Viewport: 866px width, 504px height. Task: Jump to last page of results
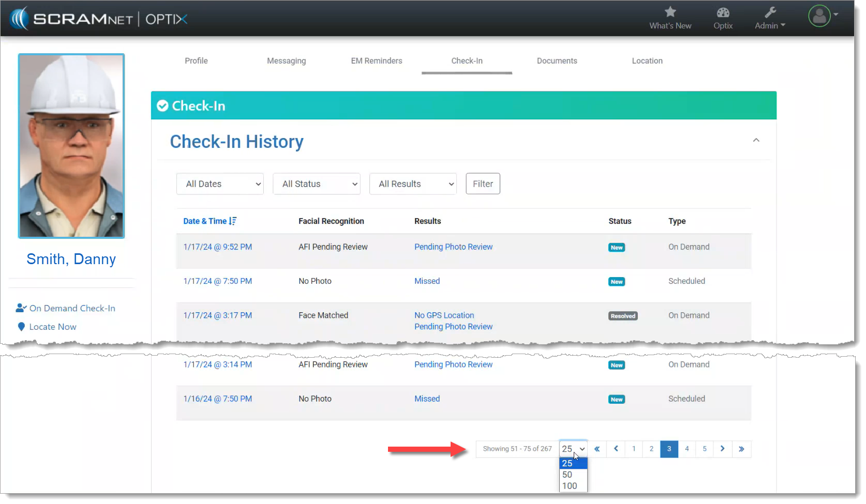point(741,449)
